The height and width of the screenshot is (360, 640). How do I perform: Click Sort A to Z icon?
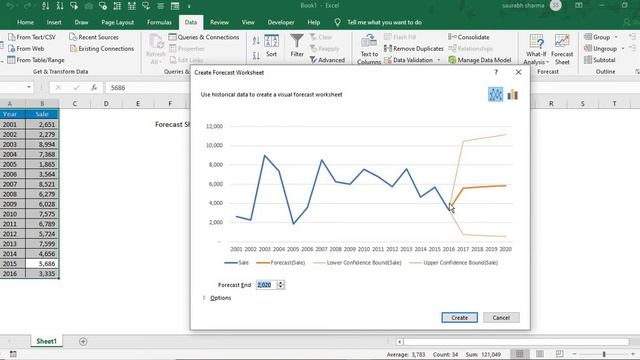pyautogui.click(x=256, y=40)
